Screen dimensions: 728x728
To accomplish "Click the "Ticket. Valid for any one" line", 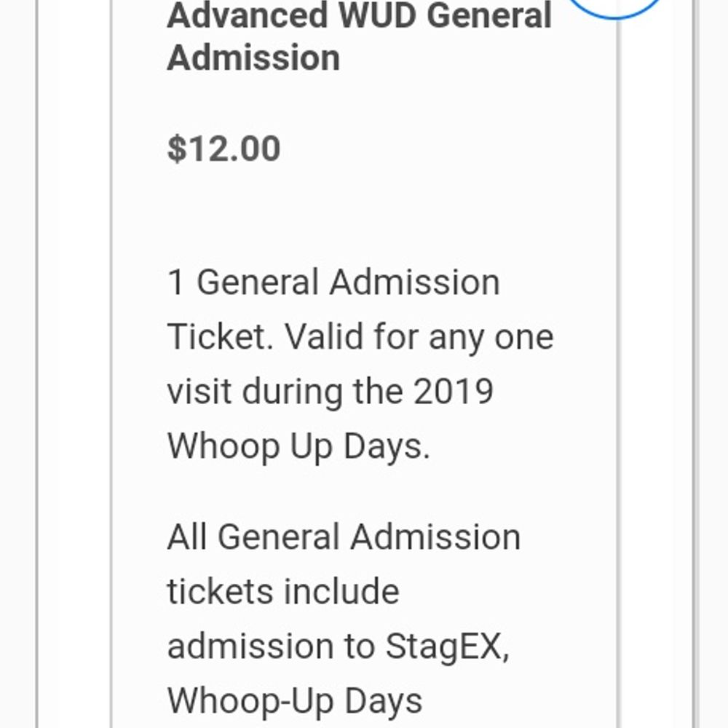I will (x=360, y=337).
